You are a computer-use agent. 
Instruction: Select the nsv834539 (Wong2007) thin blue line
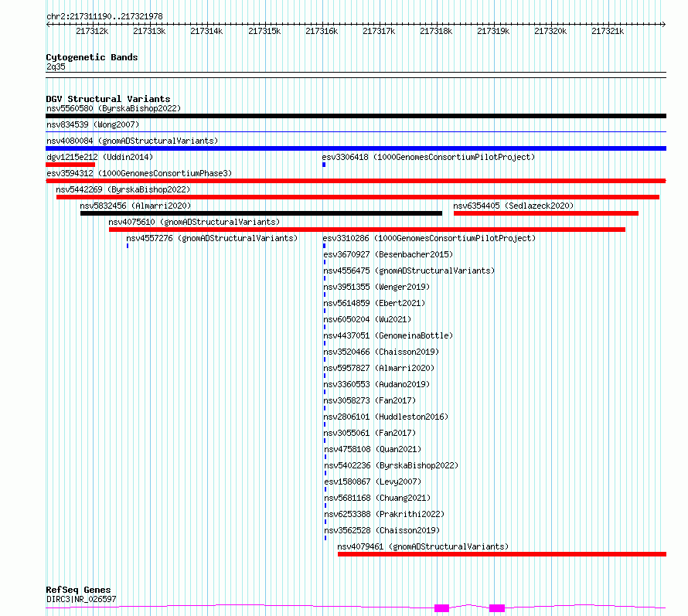click(356, 131)
